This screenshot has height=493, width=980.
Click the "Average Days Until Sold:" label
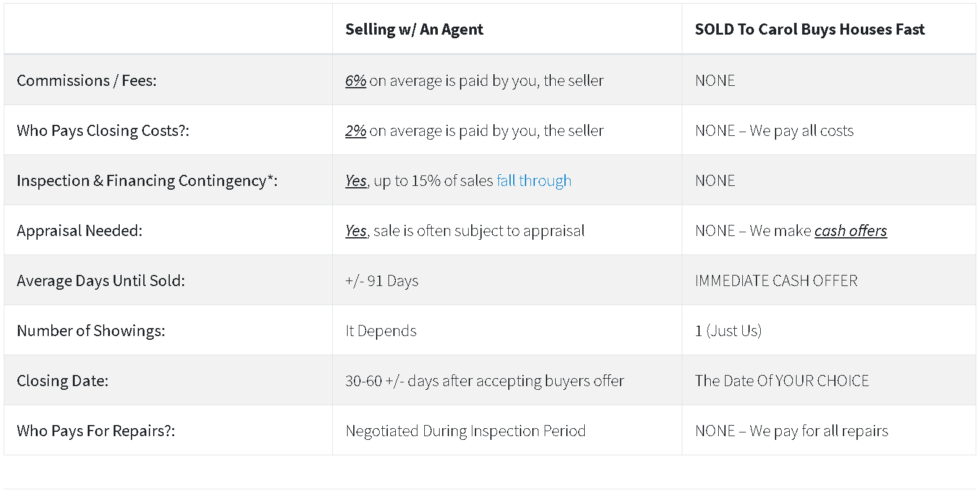coord(101,280)
